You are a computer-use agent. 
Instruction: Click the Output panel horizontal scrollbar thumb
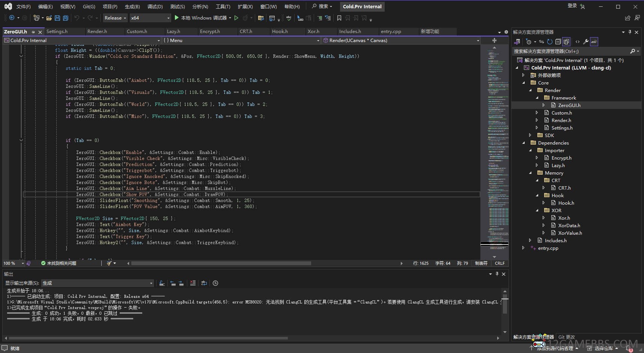click(x=148, y=338)
